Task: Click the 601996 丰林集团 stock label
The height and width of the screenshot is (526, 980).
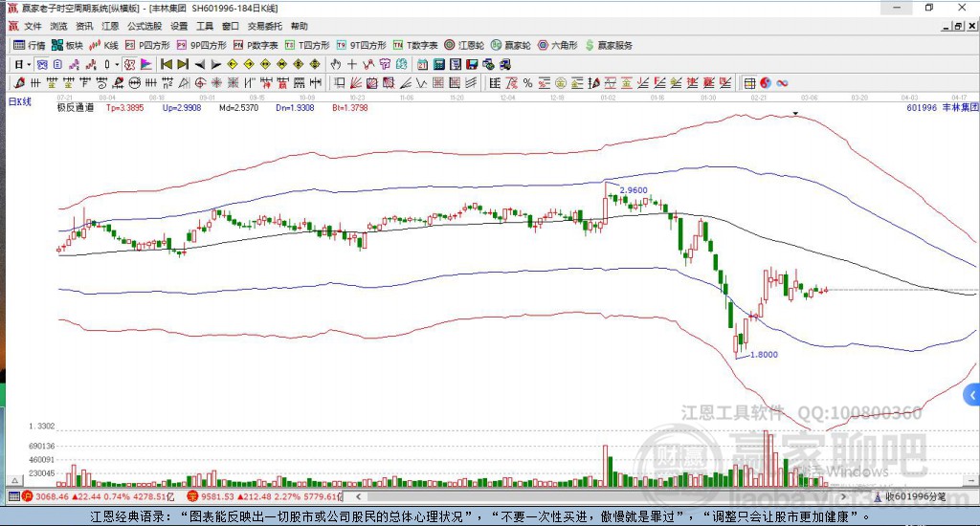Action: [943, 107]
